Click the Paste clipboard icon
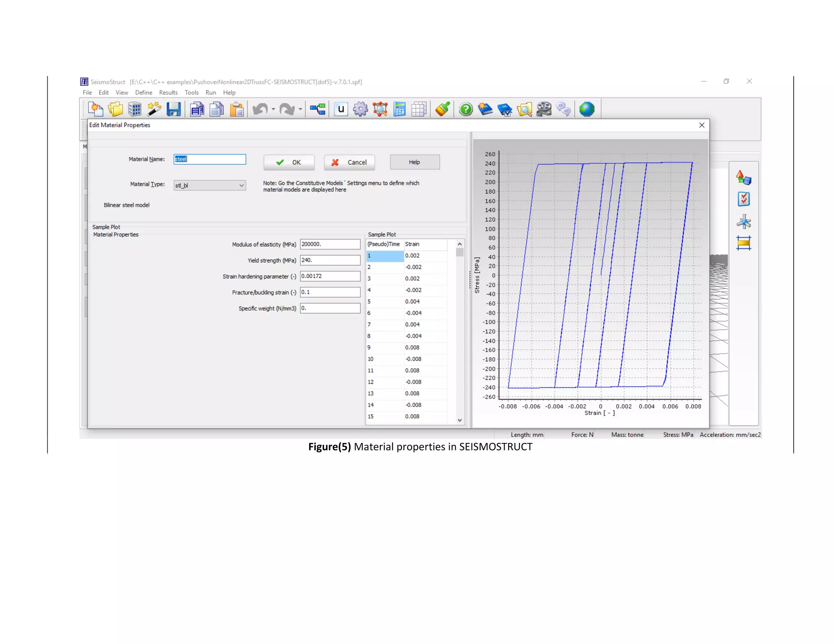 coord(237,109)
